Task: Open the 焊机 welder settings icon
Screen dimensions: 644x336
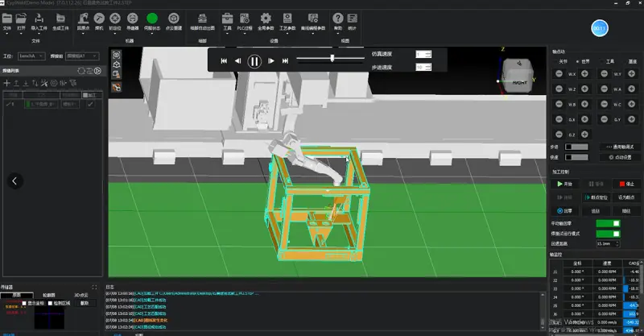Action: [99, 17]
